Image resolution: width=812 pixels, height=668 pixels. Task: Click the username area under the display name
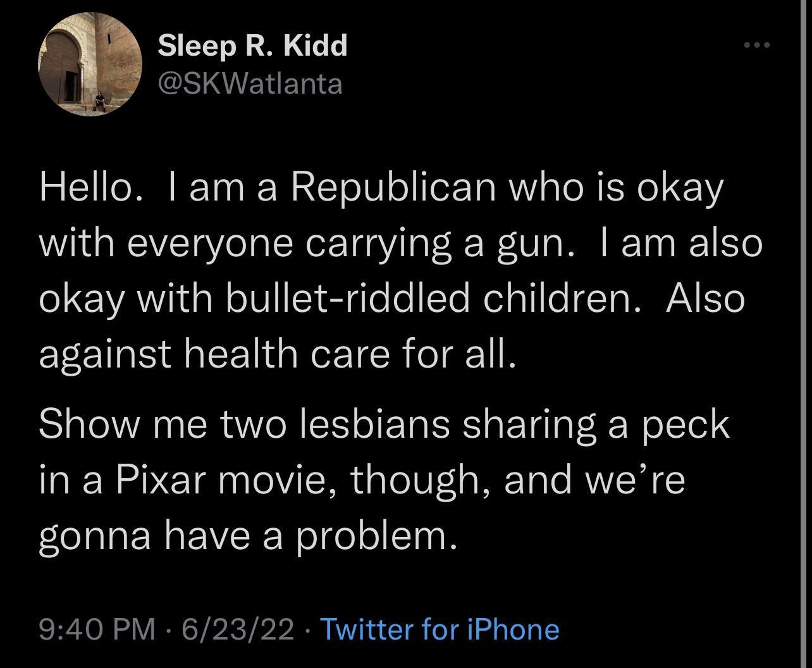[x=249, y=83]
